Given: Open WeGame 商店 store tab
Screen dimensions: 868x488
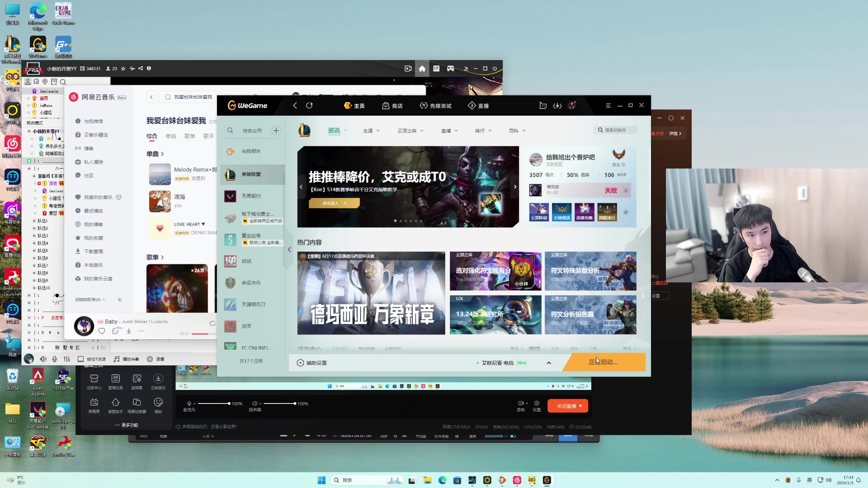Looking at the screenshot, I should click(x=392, y=106).
